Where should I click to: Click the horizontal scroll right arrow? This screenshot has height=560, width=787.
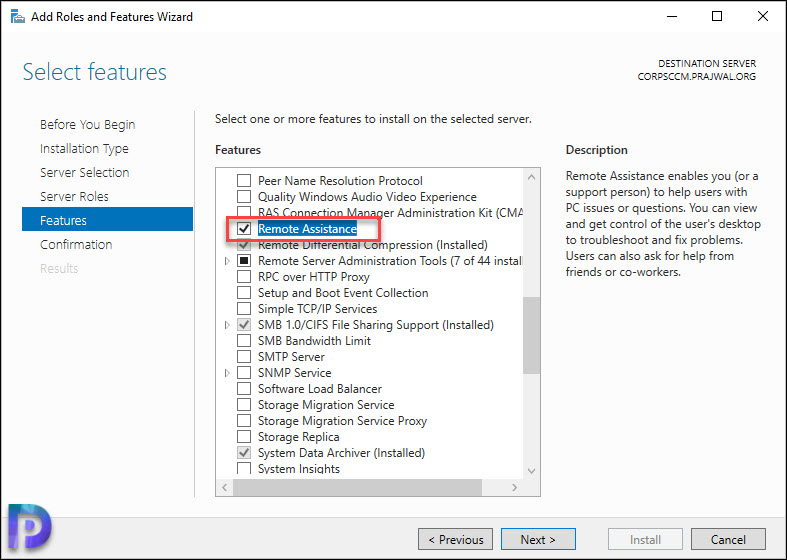pos(514,487)
